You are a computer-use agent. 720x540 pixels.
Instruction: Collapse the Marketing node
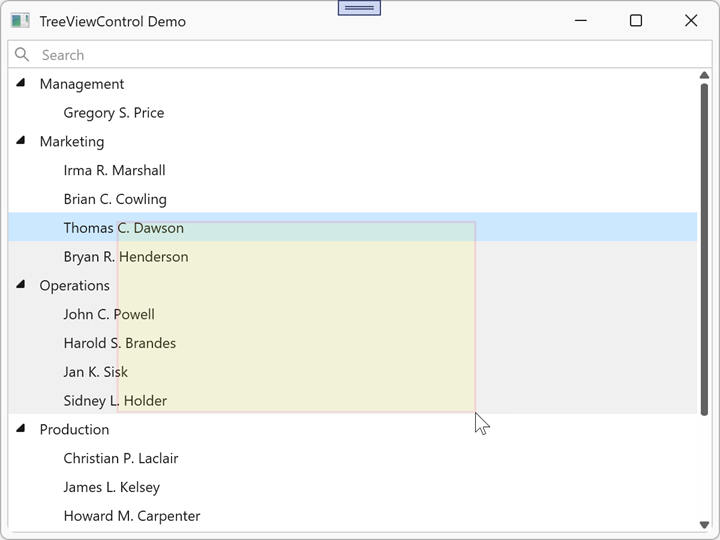(x=21, y=141)
